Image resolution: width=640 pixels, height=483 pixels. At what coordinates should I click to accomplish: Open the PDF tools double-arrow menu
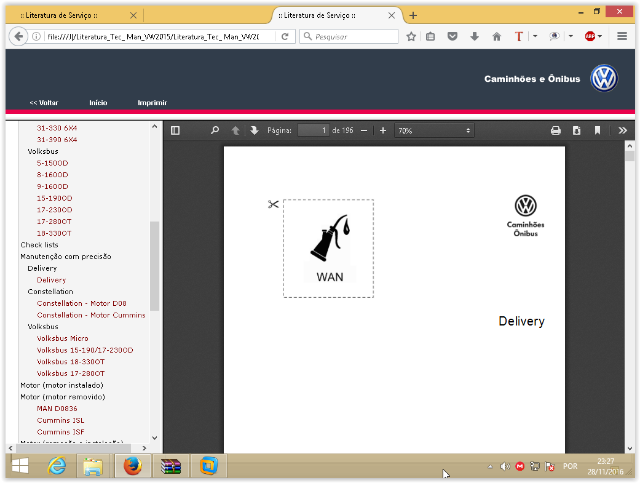(x=622, y=131)
